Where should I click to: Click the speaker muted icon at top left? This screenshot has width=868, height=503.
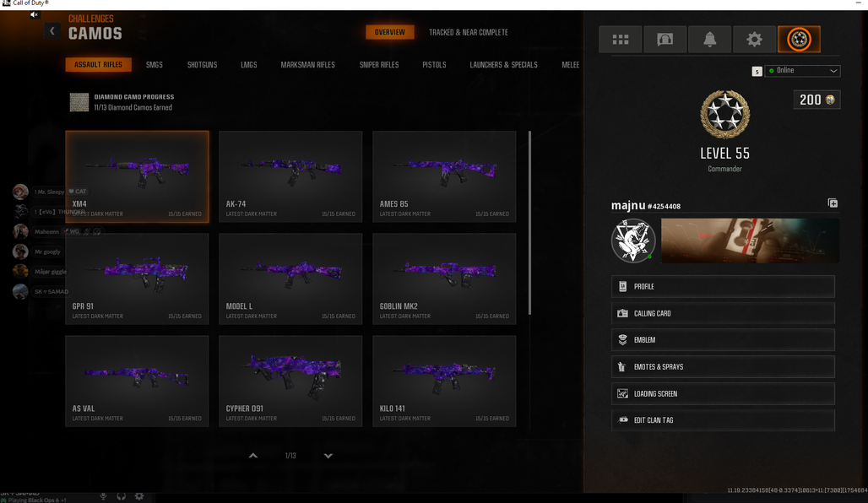pos(35,14)
